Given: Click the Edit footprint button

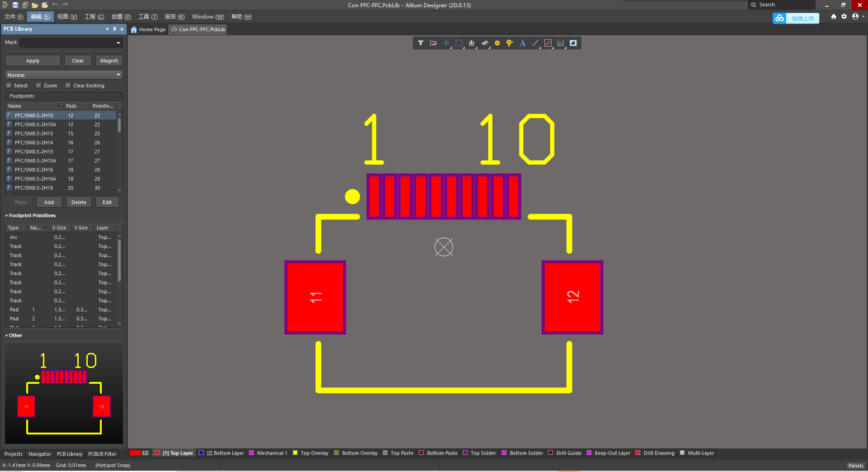Looking at the screenshot, I should click(x=107, y=202).
